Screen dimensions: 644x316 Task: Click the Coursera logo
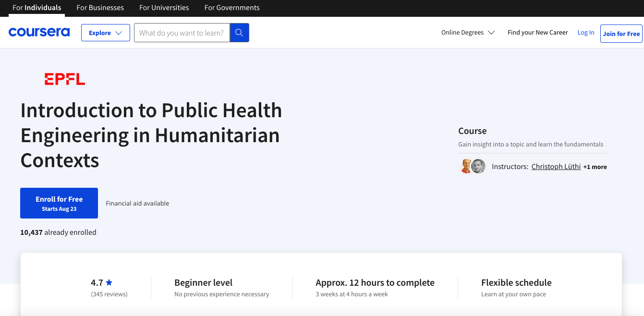click(x=39, y=32)
